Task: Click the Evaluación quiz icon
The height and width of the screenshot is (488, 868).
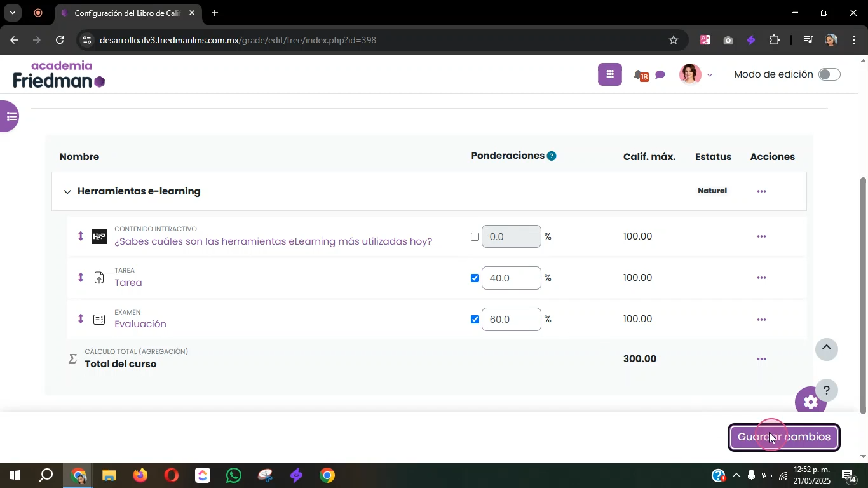Action: [99, 320]
